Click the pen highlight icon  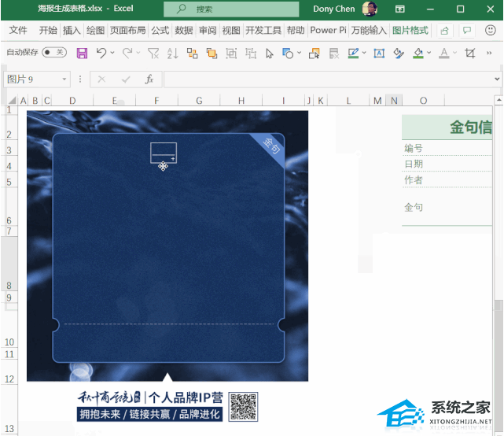pos(353,53)
